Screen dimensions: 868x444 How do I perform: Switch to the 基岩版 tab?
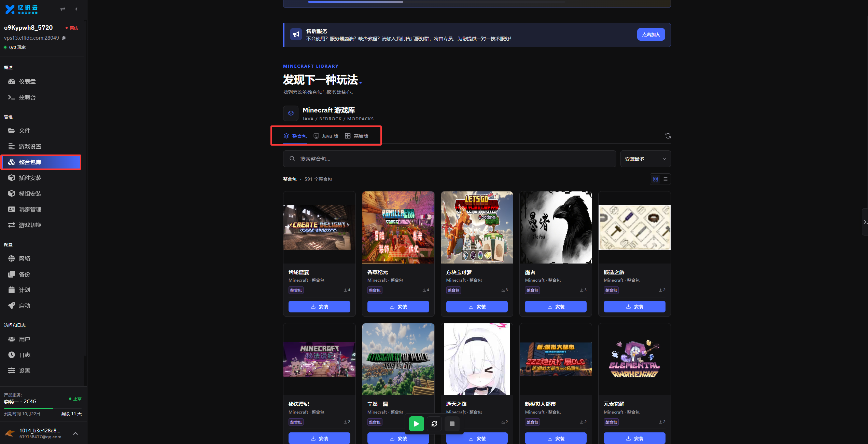pyautogui.click(x=357, y=136)
